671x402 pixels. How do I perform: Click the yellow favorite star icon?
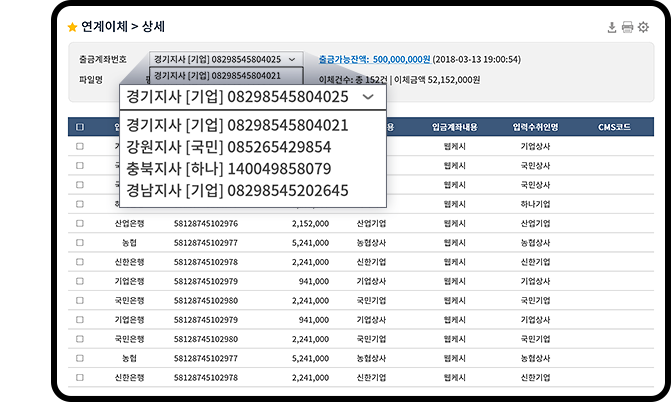coord(72,27)
